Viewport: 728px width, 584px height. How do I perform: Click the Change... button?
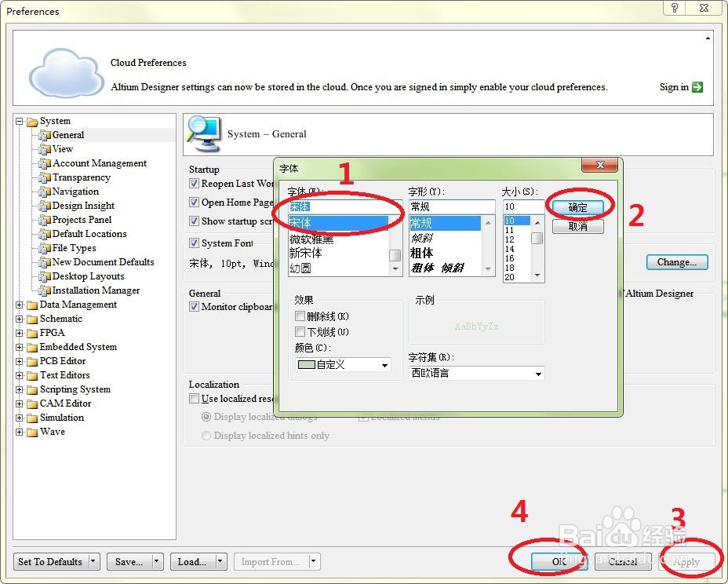[677, 262]
